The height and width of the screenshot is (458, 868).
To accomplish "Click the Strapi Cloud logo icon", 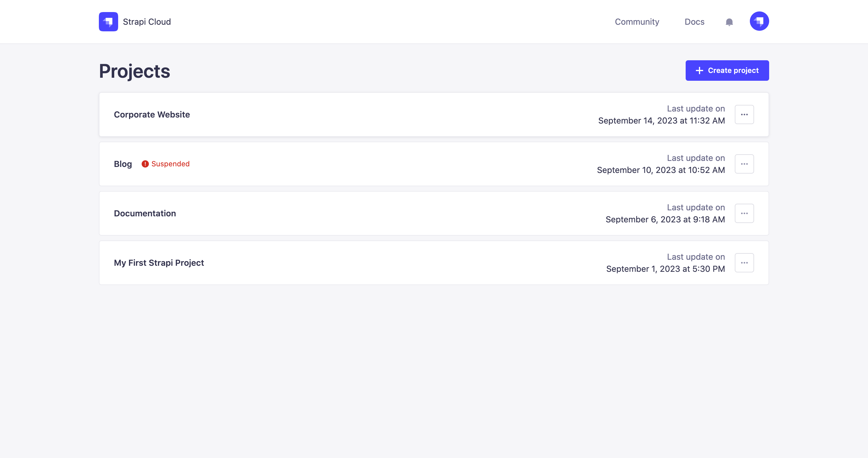I will coord(108,22).
